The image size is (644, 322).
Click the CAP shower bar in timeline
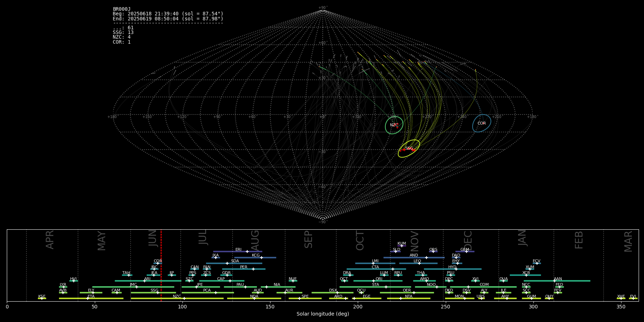pyautogui.click(x=222, y=281)
